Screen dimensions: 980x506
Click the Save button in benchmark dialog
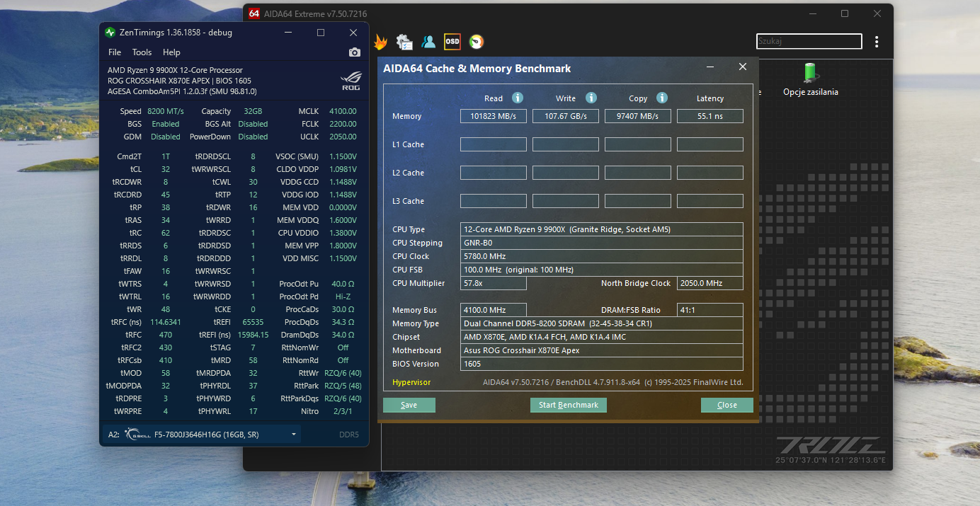(x=409, y=405)
